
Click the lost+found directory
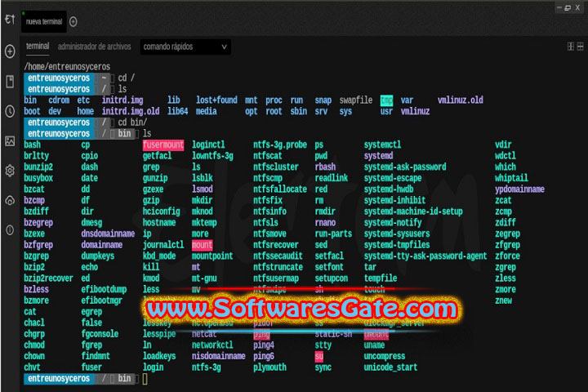coord(216,100)
